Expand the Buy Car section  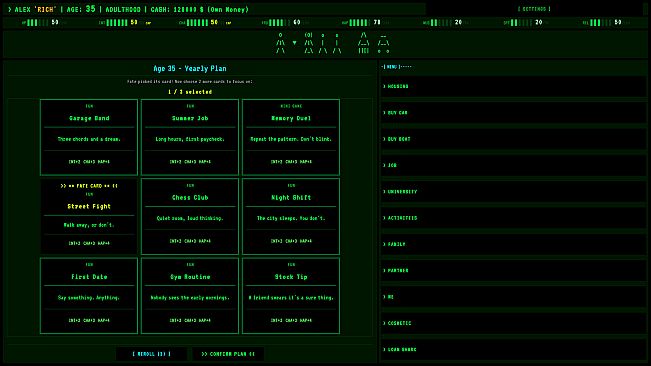[x=514, y=112]
